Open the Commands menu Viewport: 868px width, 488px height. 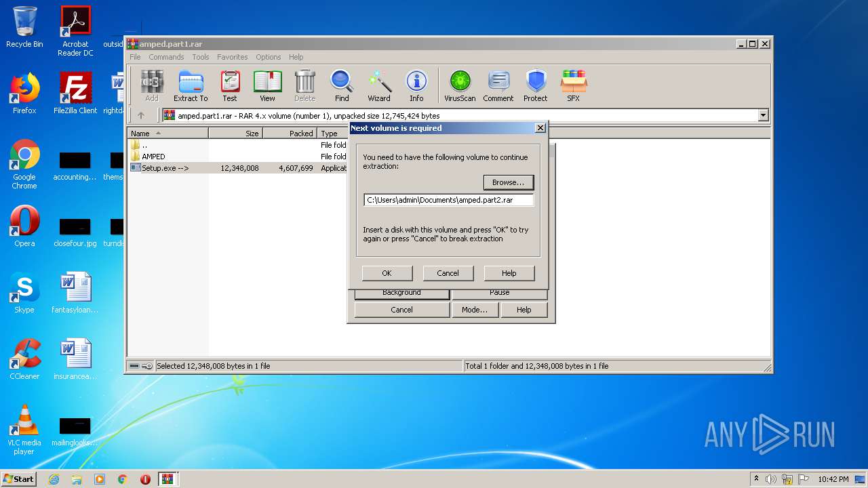pyautogui.click(x=166, y=57)
